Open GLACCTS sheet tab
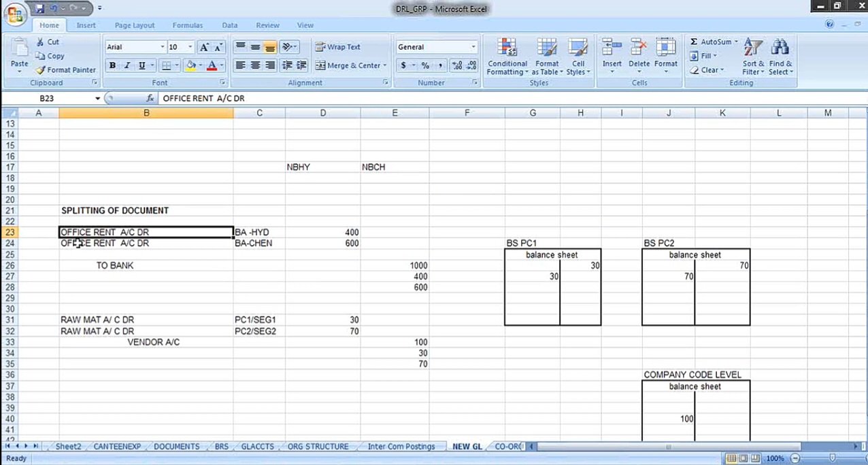868x465 pixels. tap(257, 447)
